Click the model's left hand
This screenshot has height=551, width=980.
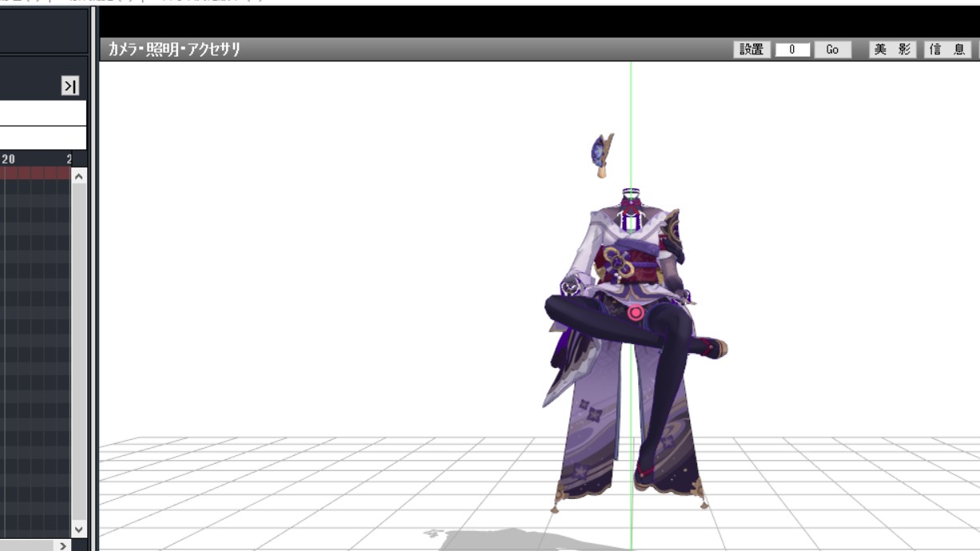(572, 286)
